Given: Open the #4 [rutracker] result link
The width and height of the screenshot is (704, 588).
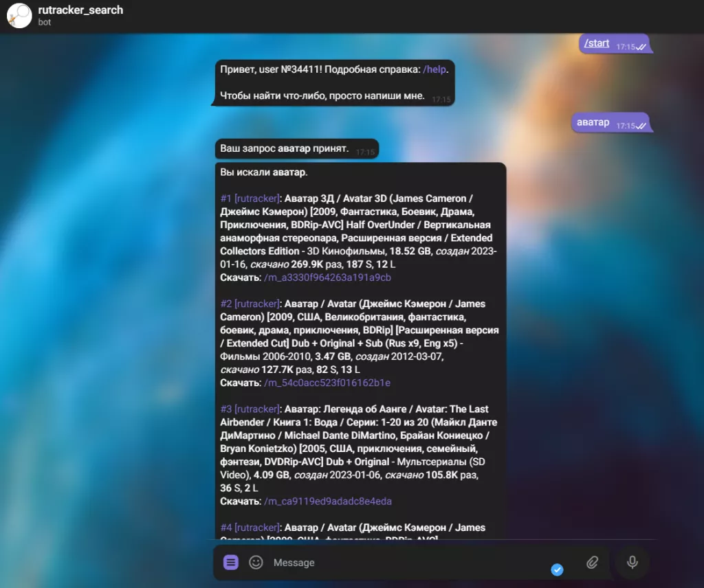Looking at the screenshot, I should tap(250, 528).
